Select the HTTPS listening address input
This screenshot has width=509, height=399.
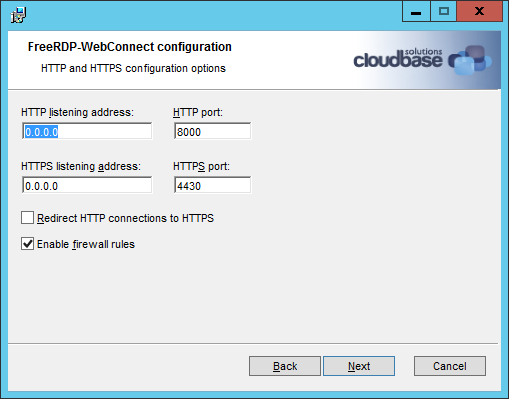(x=87, y=185)
